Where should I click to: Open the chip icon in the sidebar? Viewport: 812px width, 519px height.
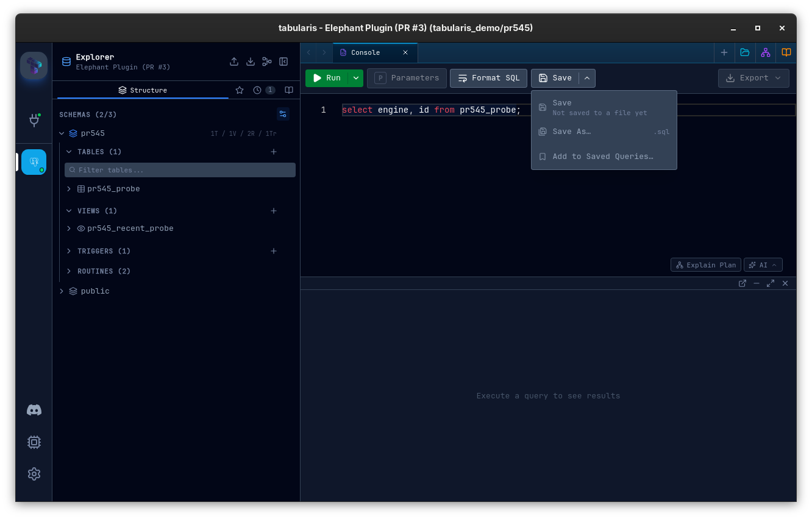(34, 442)
